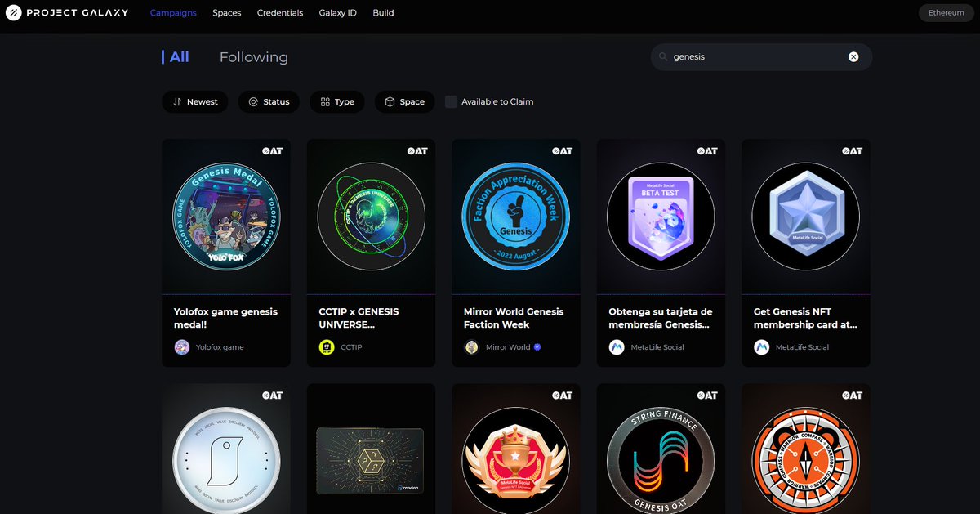Click the OAT tag on String Finance card
The height and width of the screenshot is (514, 980).
[706, 396]
